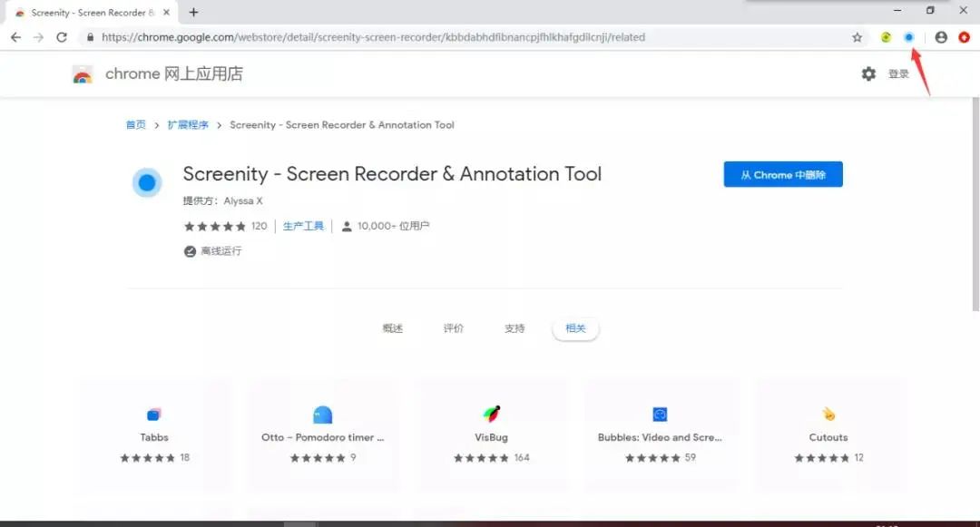Open a new browser tab
980x527 pixels.
(x=194, y=12)
